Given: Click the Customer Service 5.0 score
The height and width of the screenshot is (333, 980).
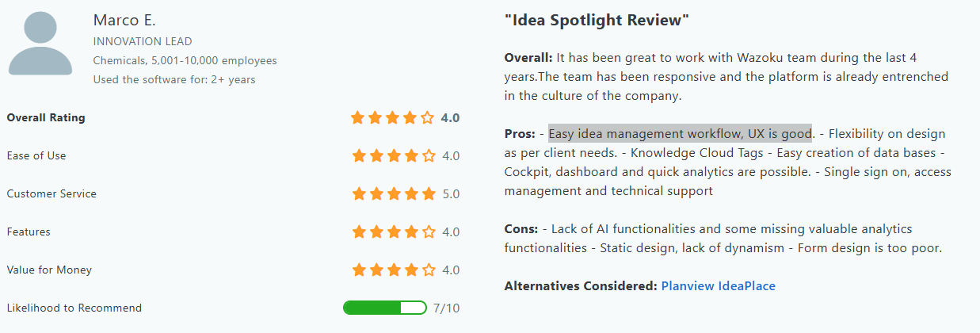Looking at the screenshot, I should pos(451,194).
